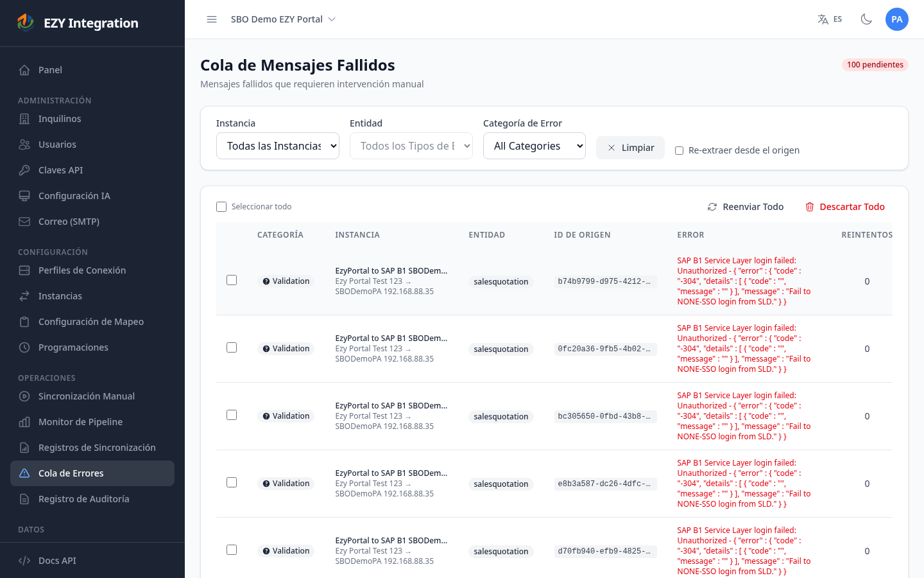
Task: Click the REINTENTOS column header
Action: (x=867, y=235)
